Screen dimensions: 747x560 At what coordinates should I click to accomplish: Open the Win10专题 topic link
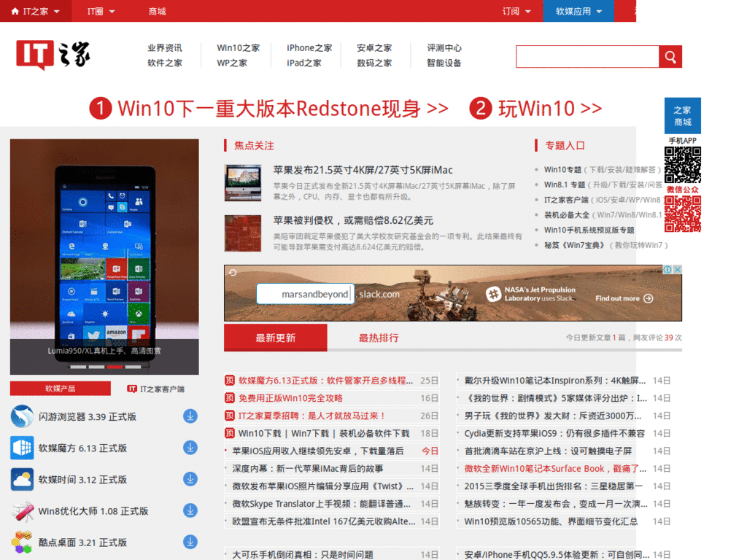[562, 169]
